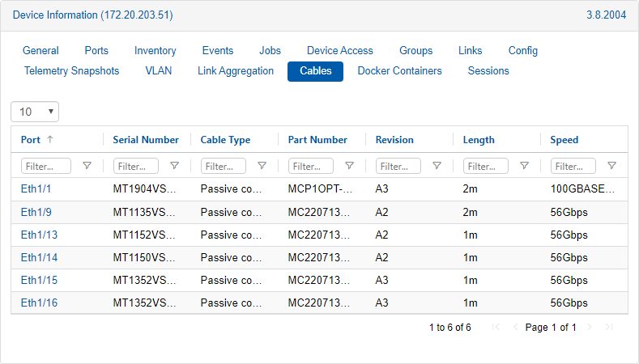Viewport: 639px width, 364px height.
Task: Click the Speed filter funnel icon
Action: coord(611,166)
